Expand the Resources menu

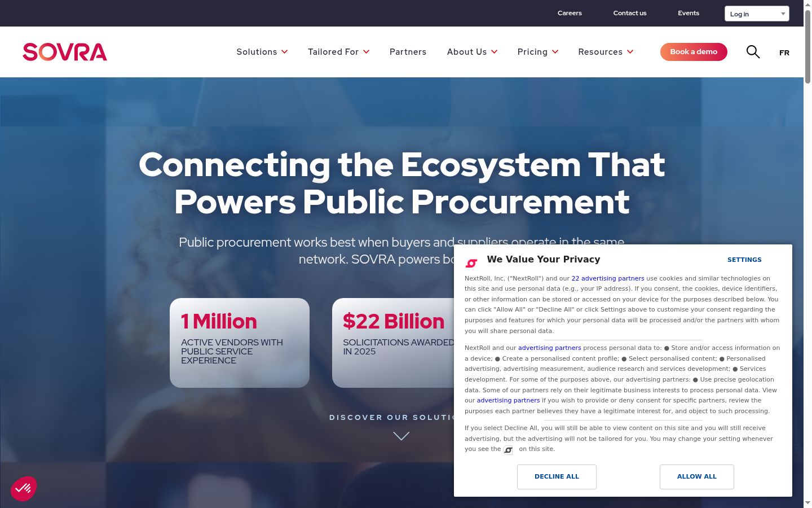tap(606, 52)
